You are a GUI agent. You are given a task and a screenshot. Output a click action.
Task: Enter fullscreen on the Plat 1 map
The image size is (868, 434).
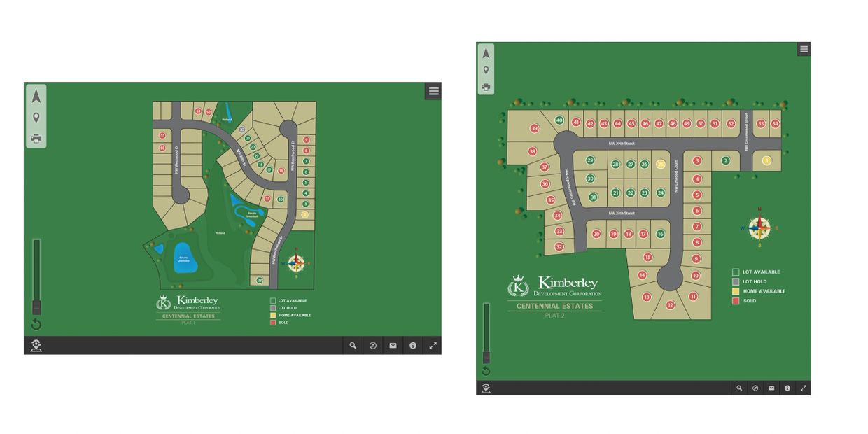point(433,345)
